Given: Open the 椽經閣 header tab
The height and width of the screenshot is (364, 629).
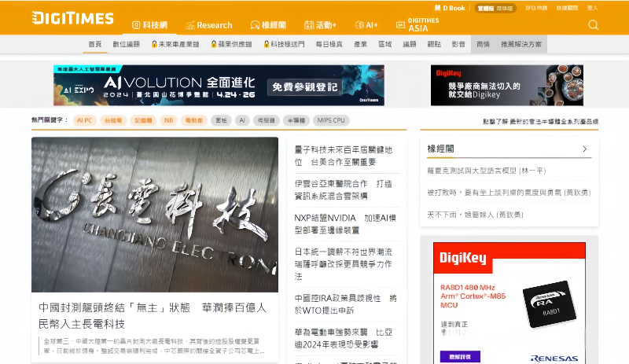Looking at the screenshot, I should tap(268, 25).
